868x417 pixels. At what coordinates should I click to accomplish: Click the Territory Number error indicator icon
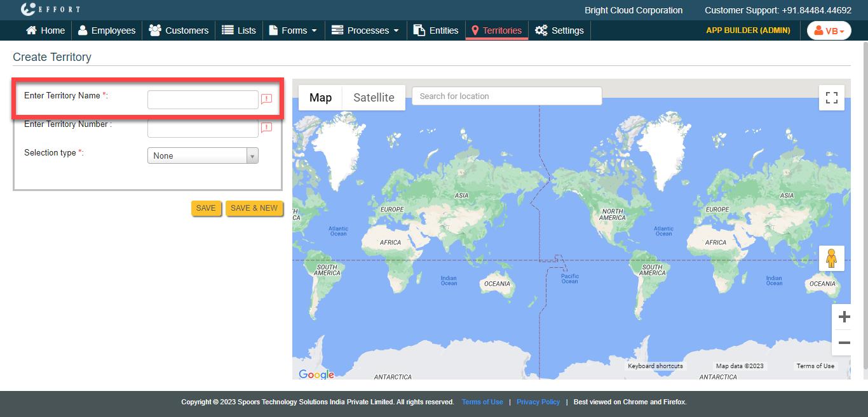pos(267,128)
